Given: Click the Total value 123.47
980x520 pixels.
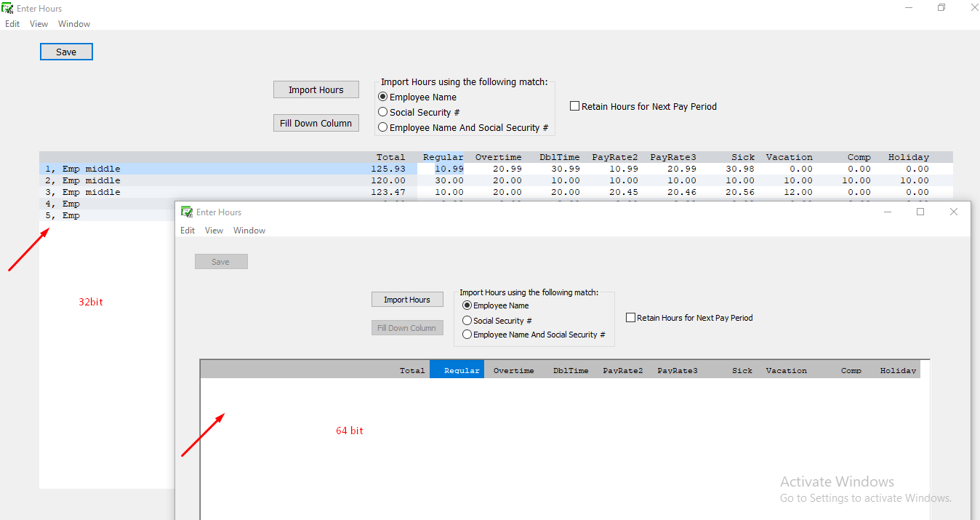Looking at the screenshot, I should pos(388,192).
